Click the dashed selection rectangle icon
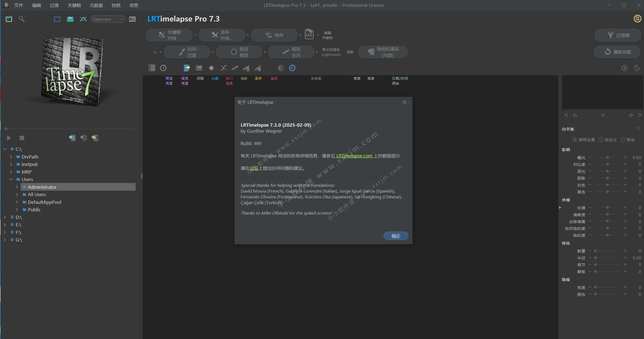Image resolution: width=644 pixels, height=339 pixels. tap(57, 19)
